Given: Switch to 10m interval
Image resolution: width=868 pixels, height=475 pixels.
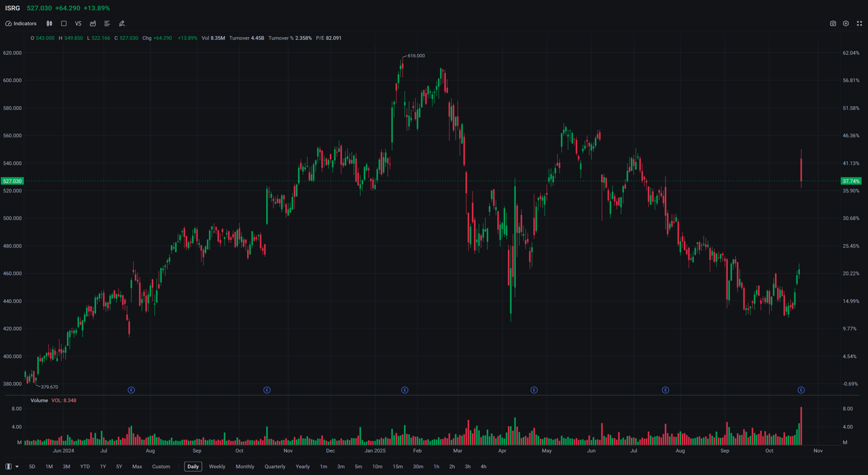Looking at the screenshot, I should point(377,467).
